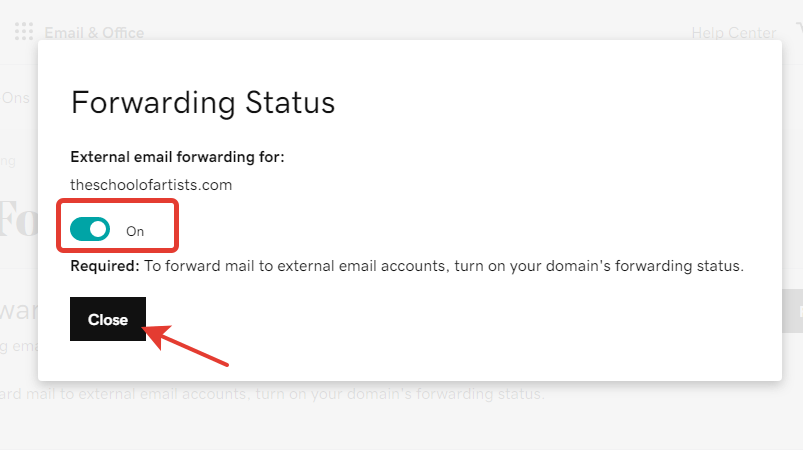Screen dimensions: 803x450
Task: Click the "External email forwarding for:" label
Action: click(x=177, y=157)
